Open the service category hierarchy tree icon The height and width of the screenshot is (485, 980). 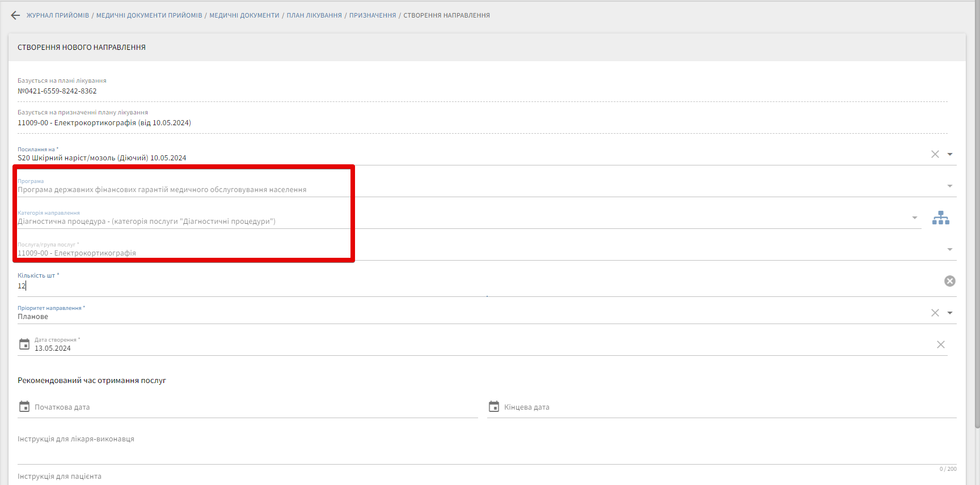[940, 218]
